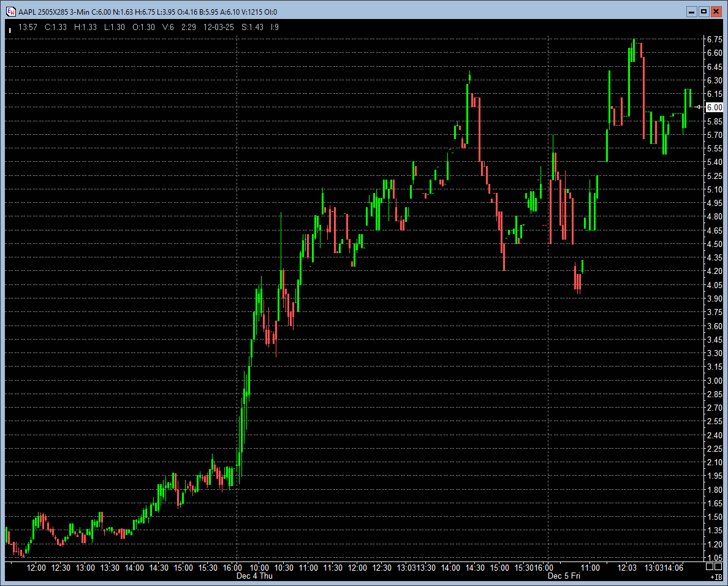
Task: Click the Dec 4 Thu date label
Action: [x=254, y=576]
